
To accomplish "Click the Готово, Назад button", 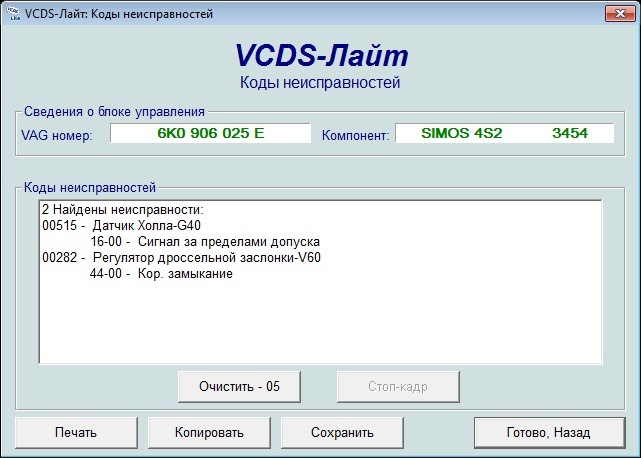I will pyautogui.click(x=550, y=433).
